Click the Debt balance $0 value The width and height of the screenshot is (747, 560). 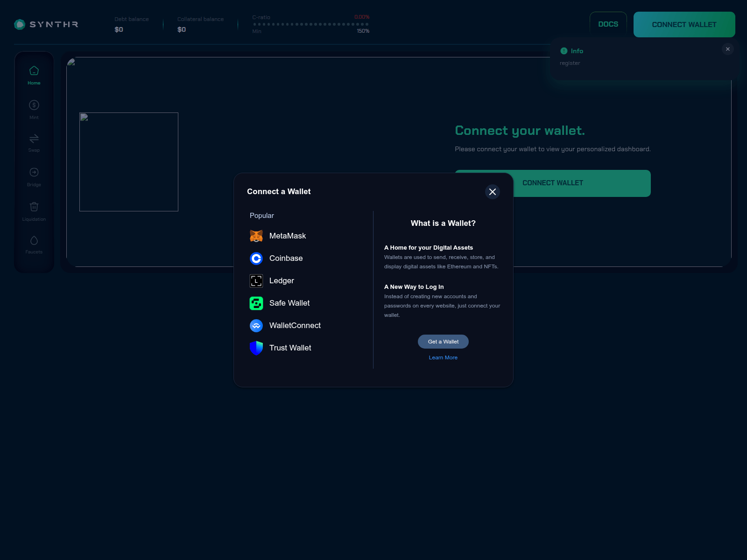pos(119,29)
